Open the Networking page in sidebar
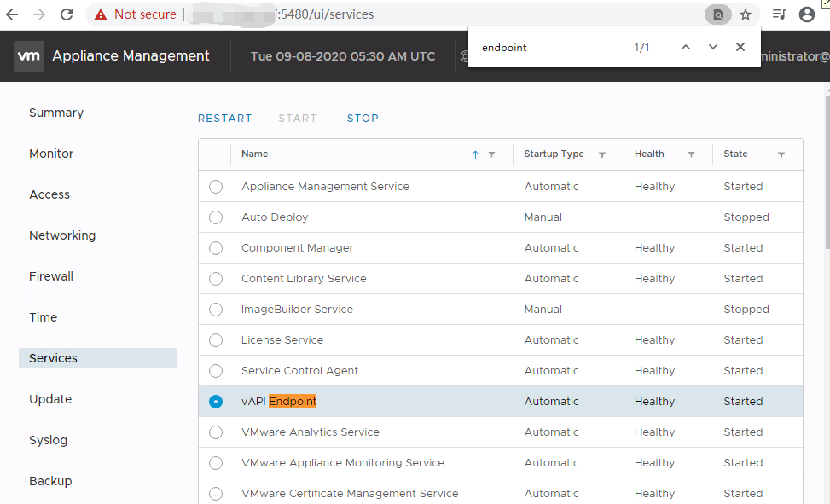Viewport: 830px width, 504px height. tap(62, 235)
